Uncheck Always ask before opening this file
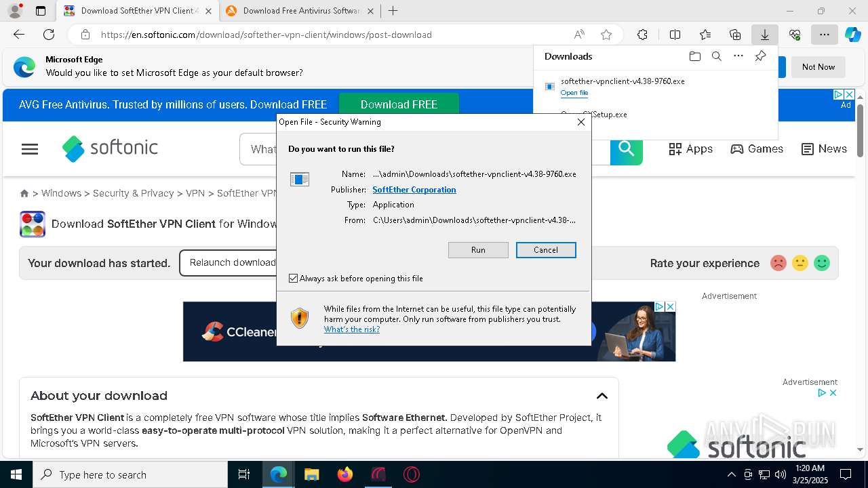The width and height of the screenshot is (868, 488). point(293,279)
